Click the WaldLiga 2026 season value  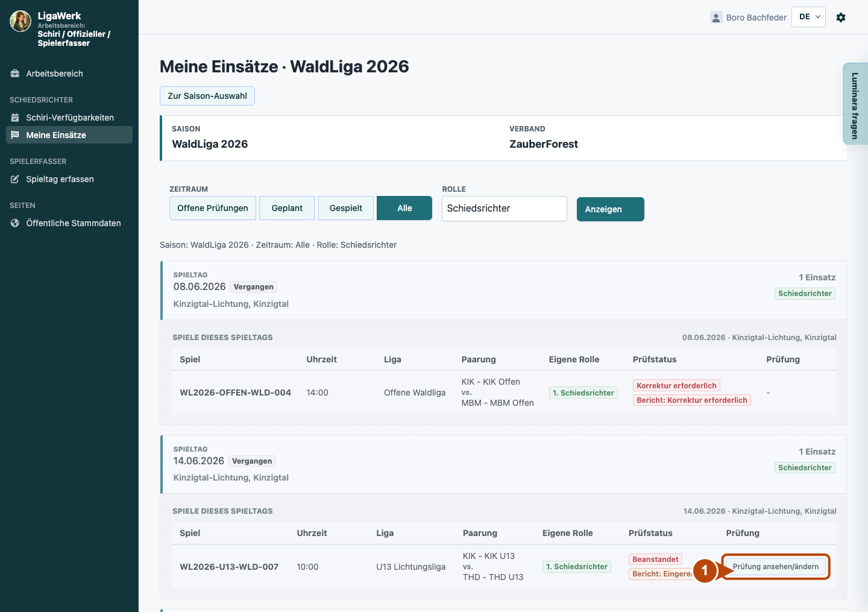(x=210, y=144)
